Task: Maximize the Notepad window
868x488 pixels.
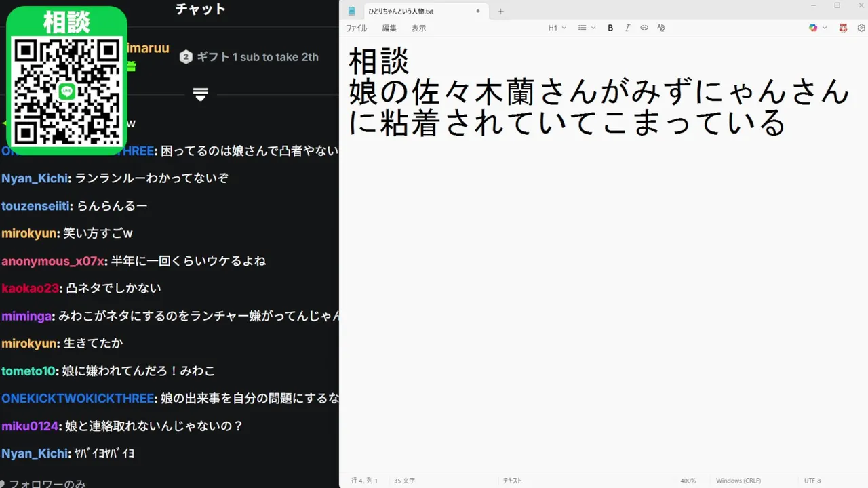Action: coord(837,5)
